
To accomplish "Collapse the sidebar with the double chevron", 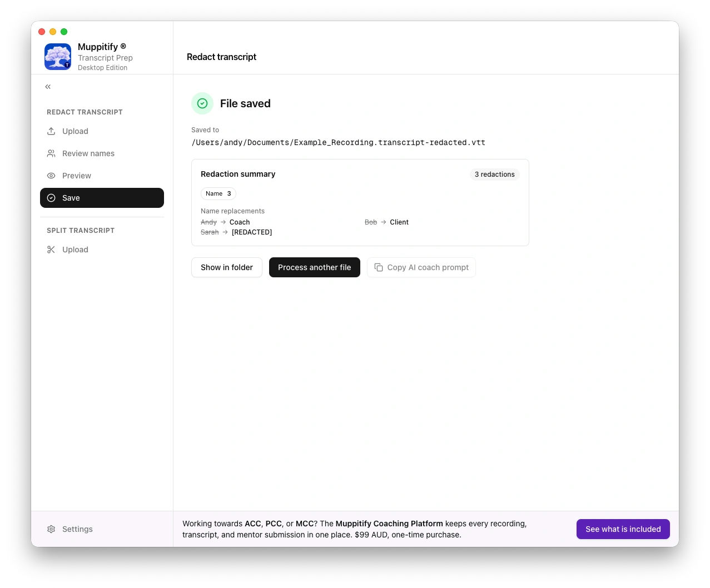I will pyautogui.click(x=48, y=86).
